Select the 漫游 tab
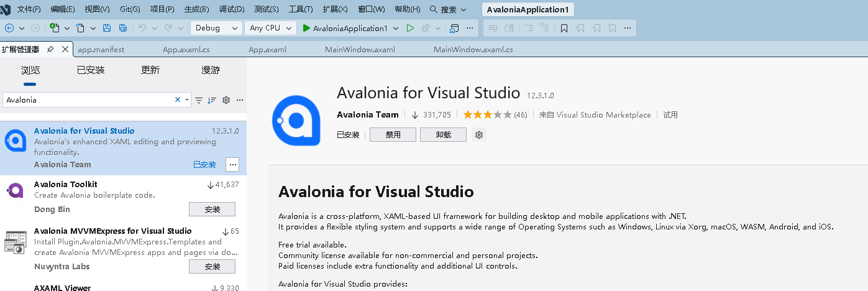 [x=211, y=70]
